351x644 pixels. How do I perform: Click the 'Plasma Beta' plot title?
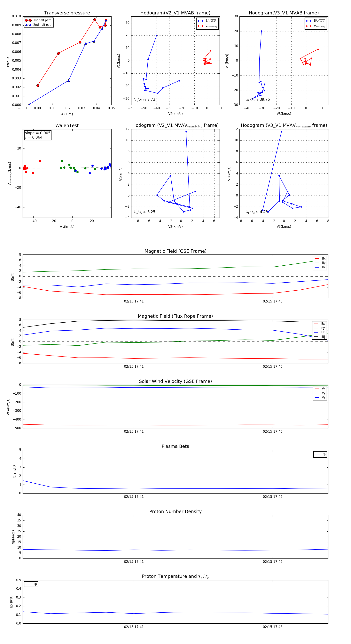tap(175, 446)
